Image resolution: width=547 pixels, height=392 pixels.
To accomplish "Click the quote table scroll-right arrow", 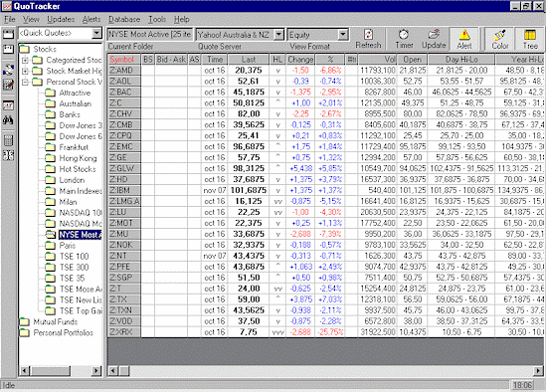I will (x=538, y=370).
